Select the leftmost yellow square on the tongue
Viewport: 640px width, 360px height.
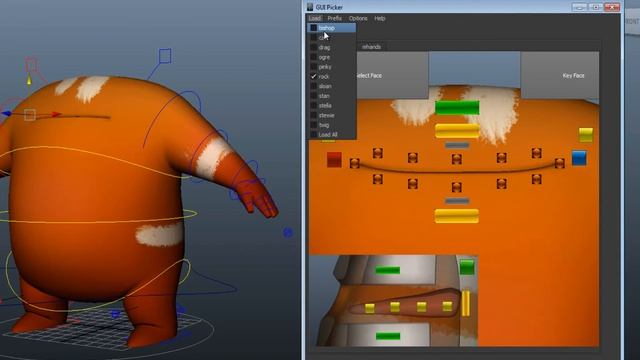coord(370,308)
